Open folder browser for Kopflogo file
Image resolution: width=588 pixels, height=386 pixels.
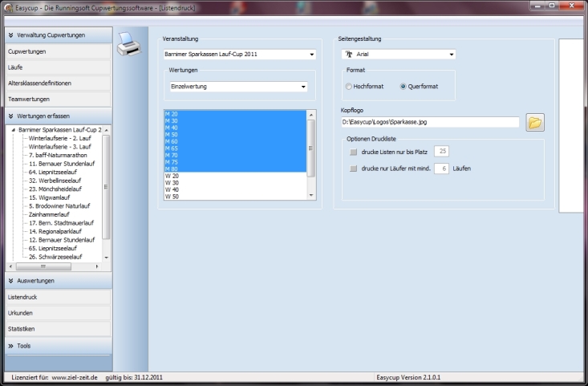pyautogui.click(x=535, y=122)
